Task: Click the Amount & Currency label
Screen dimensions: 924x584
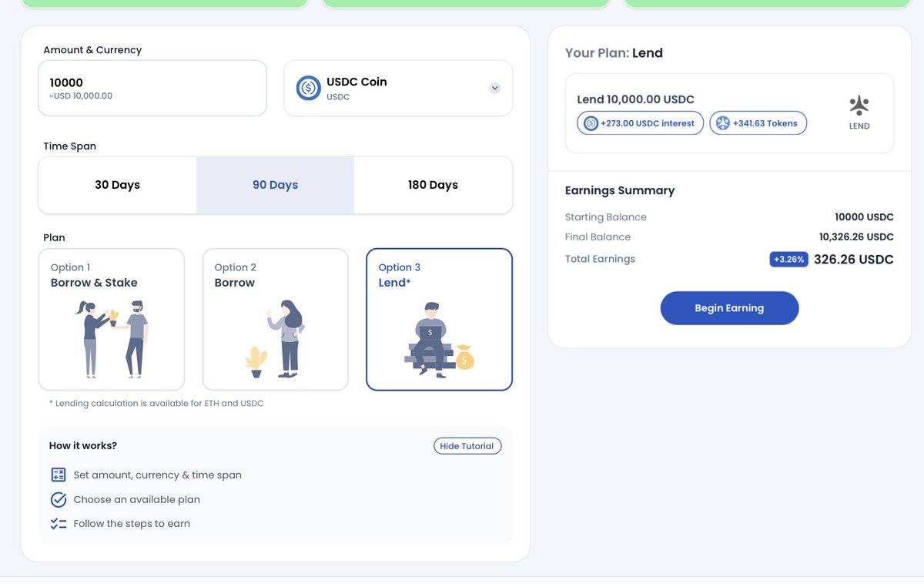Action: (x=92, y=50)
